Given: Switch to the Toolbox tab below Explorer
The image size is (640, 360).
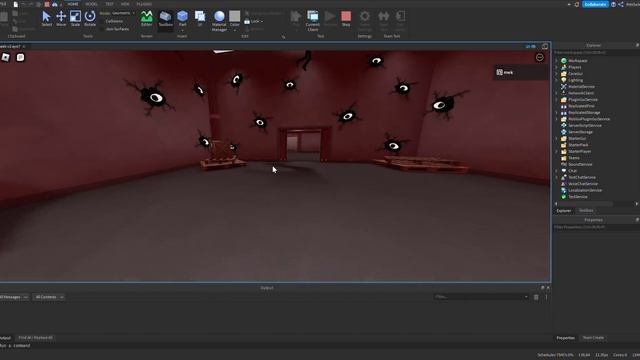Looking at the screenshot, I should coord(586,211).
